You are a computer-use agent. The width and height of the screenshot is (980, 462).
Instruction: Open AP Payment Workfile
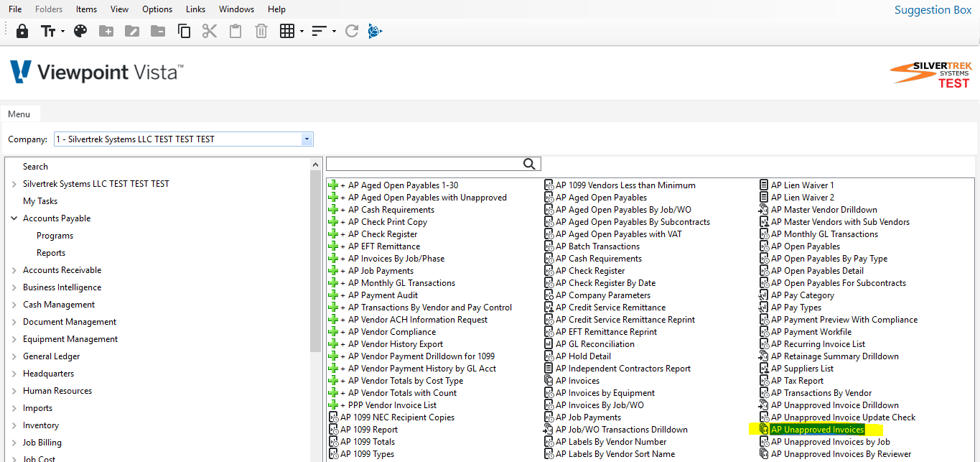[x=811, y=332]
